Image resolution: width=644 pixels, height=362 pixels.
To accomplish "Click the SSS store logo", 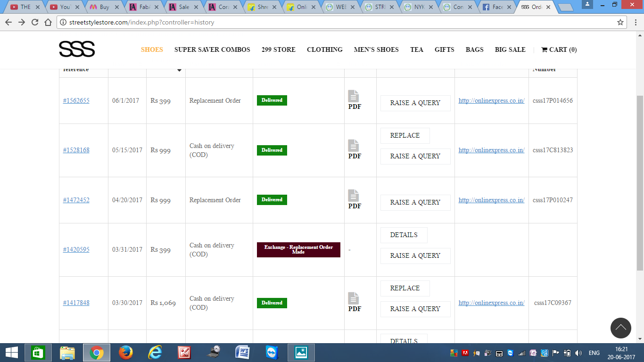I will 77,49.
